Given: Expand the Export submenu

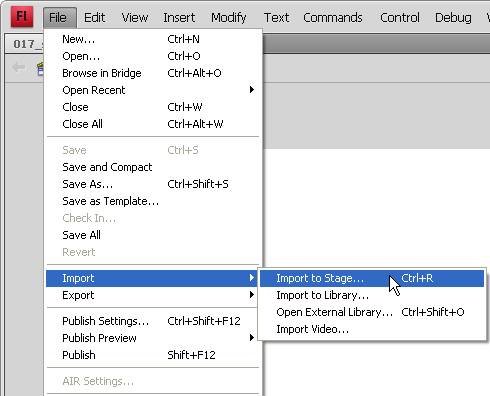Looking at the screenshot, I should (153, 295).
